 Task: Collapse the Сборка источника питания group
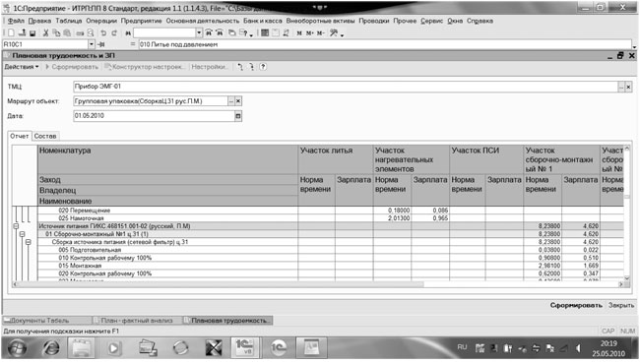click(29, 242)
